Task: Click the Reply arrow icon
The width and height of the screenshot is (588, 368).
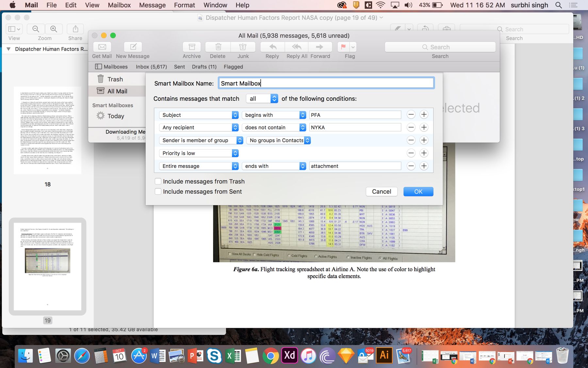Action: (x=273, y=47)
